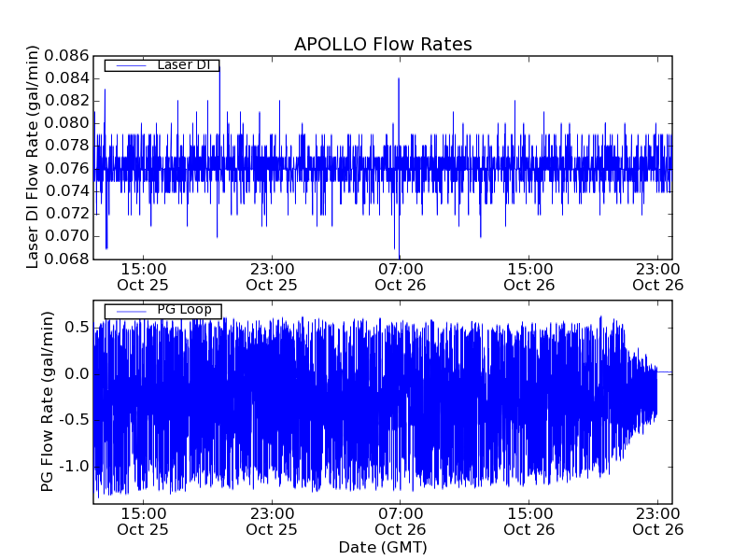
Task: Click the 0.0 tick on PG Flow axis
Action: click(x=77, y=374)
